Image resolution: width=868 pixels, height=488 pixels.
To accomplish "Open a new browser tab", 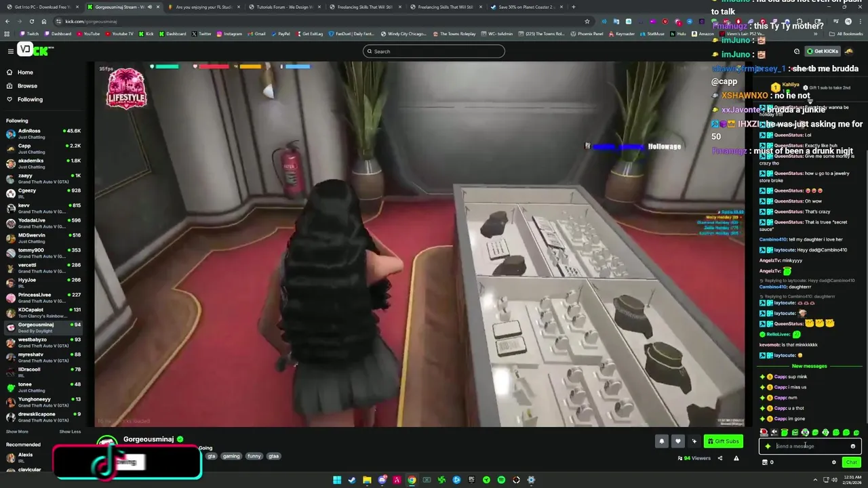I will tap(574, 7).
